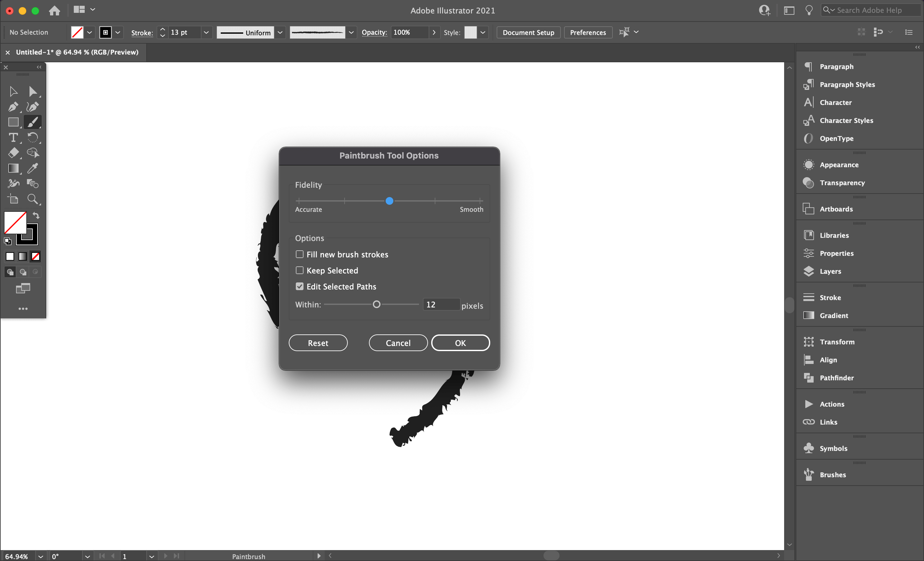Click the Opacity 100% field
This screenshot has height=561, width=924.
[409, 32]
